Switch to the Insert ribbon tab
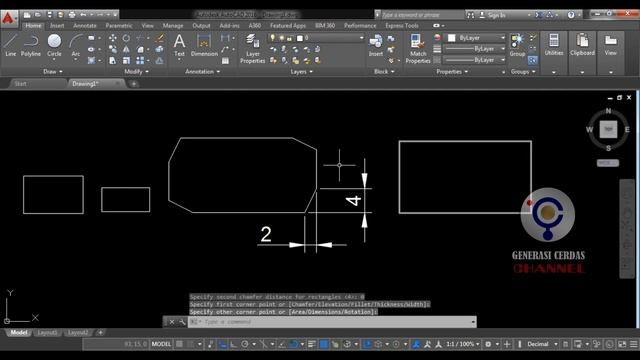 57,26
